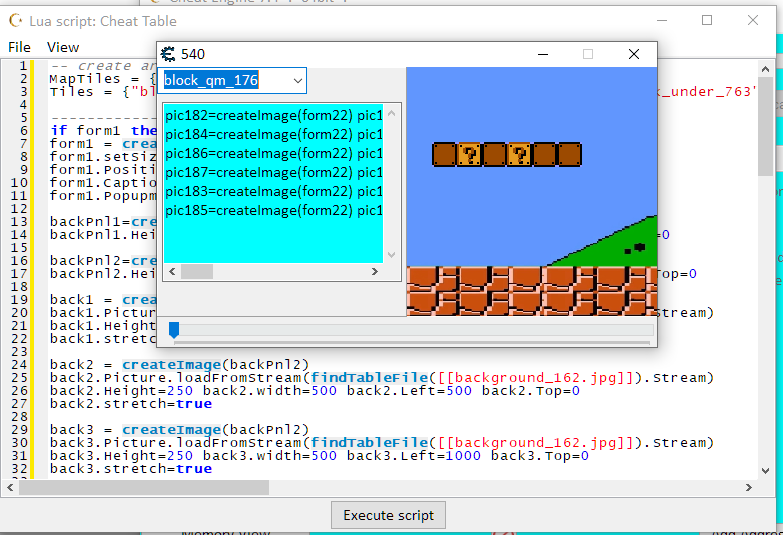Image resolution: width=783 pixels, height=535 pixels.
Task: Click the Lua script horizontal scrollbar thumb
Action: (145, 487)
